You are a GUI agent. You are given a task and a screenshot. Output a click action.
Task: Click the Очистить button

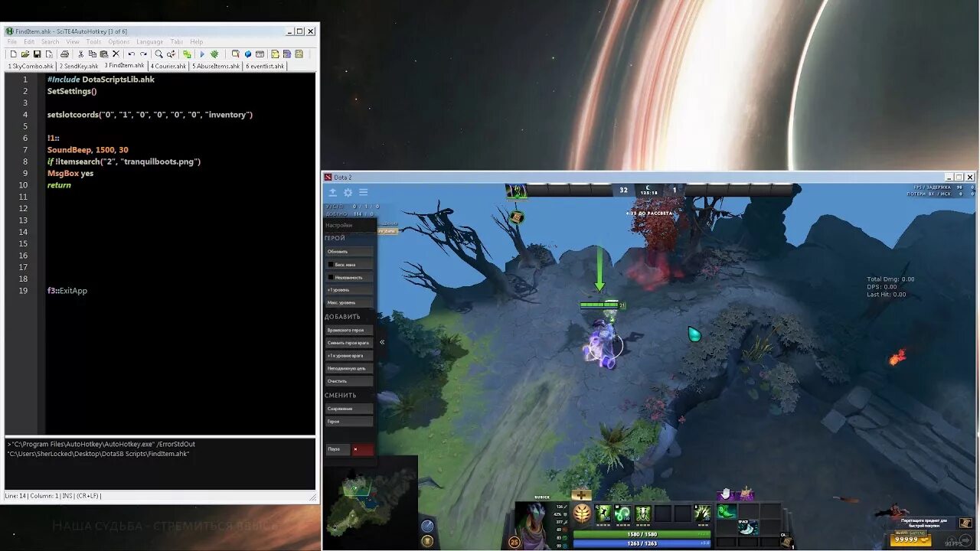[349, 381]
